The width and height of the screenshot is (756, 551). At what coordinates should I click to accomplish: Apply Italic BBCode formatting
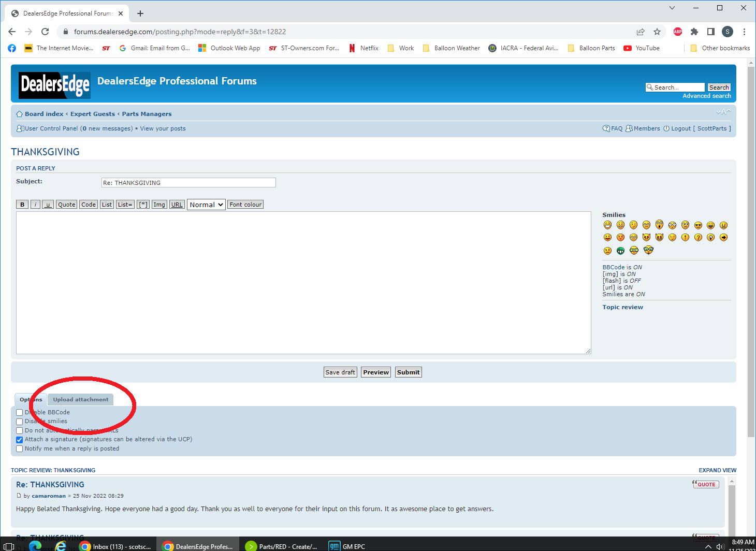(x=35, y=205)
